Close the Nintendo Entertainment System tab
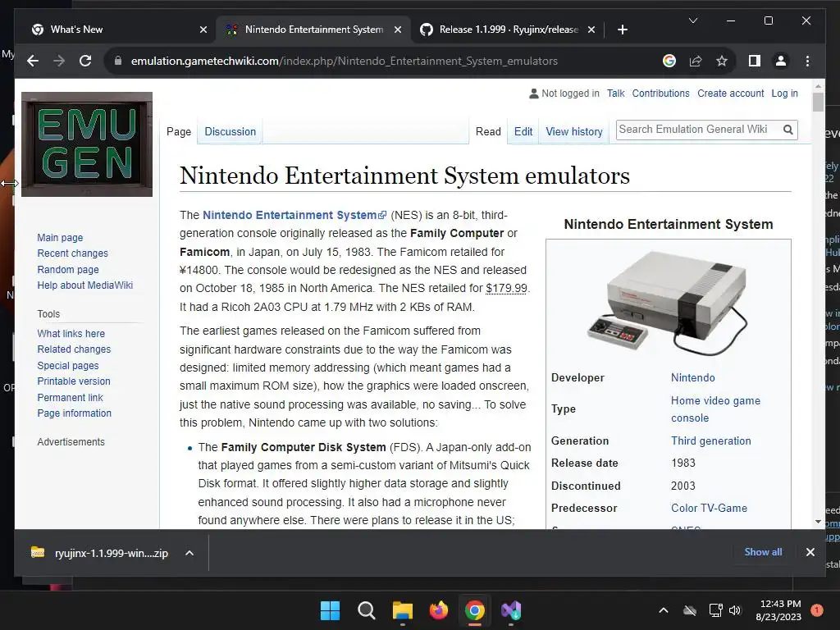The width and height of the screenshot is (840, 630). point(398,30)
